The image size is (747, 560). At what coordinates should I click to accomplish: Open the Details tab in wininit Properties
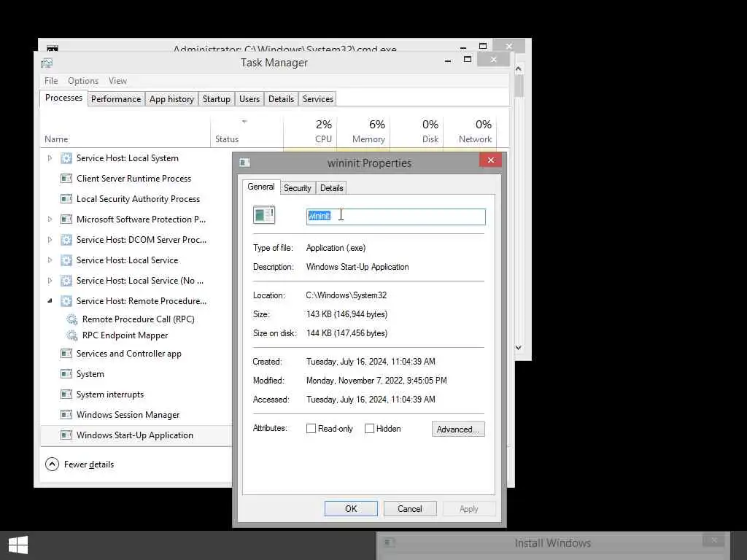(x=332, y=188)
